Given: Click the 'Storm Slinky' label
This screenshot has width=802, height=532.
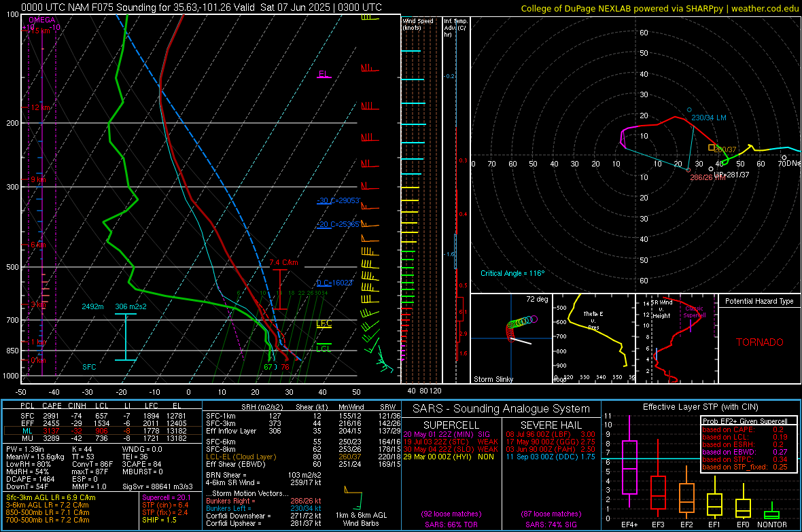Looking at the screenshot, I should (x=493, y=379).
